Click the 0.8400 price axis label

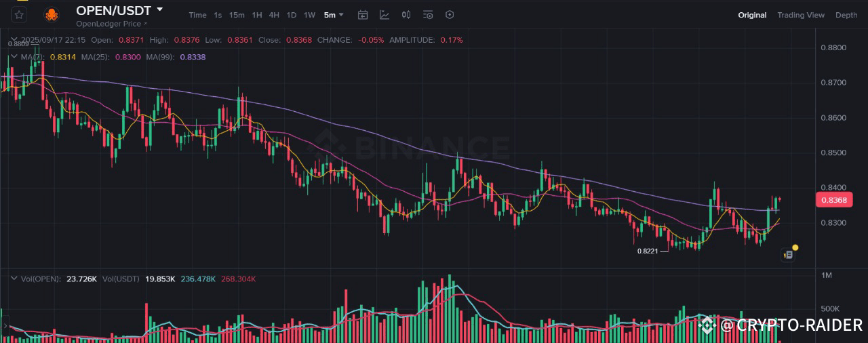tap(833, 188)
